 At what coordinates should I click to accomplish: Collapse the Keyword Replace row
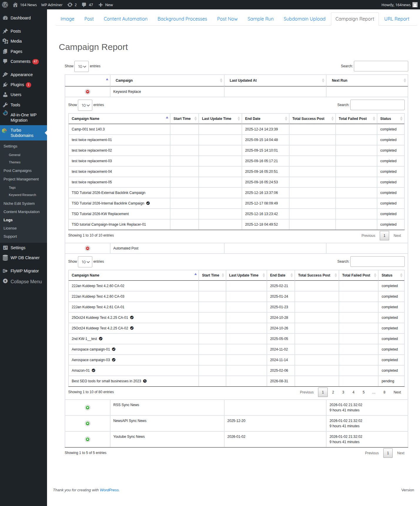88,92
